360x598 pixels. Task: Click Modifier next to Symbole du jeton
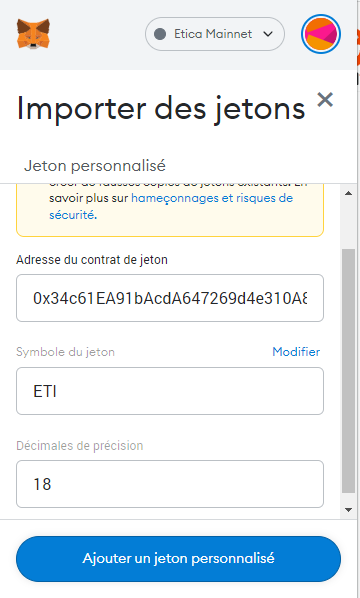coord(296,352)
